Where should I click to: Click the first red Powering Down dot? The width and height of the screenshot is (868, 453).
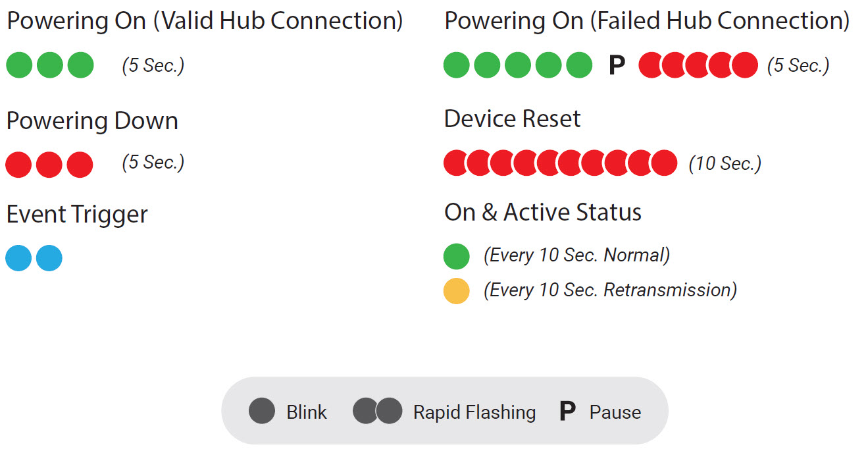(18, 164)
